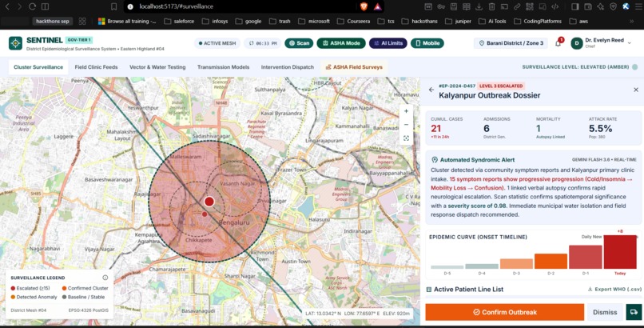Open the browser hamburger menu
Viewport: 644px width, 328px height.
(x=638, y=6)
